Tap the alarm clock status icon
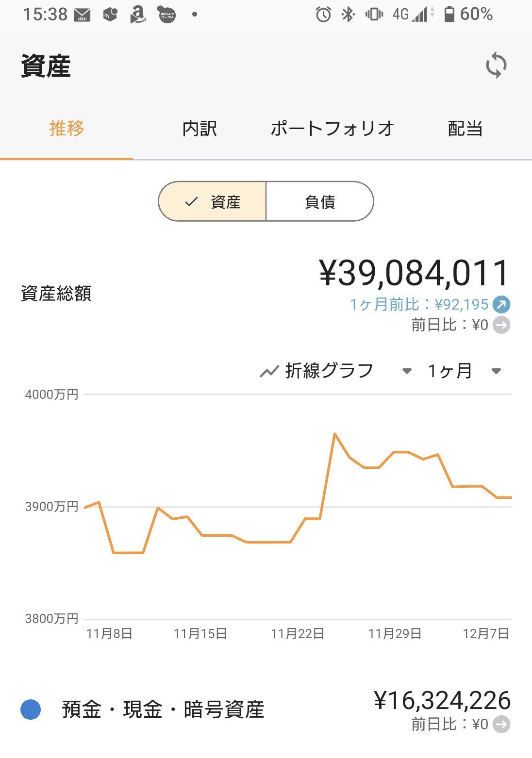 (x=323, y=15)
